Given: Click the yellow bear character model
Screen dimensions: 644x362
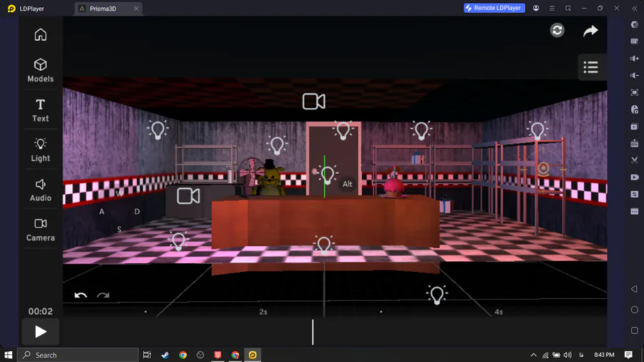Looking at the screenshot, I should coord(270,177).
